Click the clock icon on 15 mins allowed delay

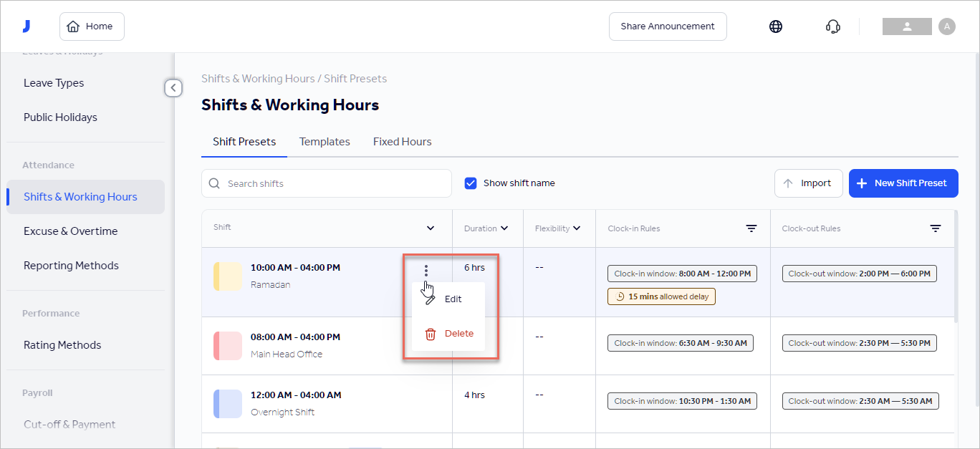(x=620, y=296)
